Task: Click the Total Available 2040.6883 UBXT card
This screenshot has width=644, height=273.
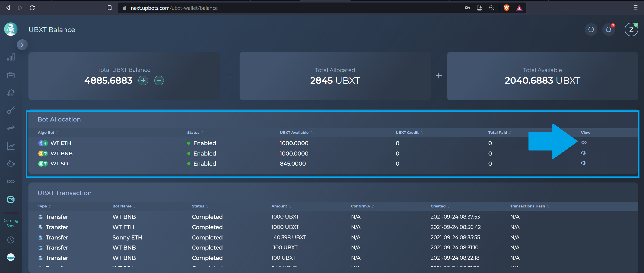Action: tap(542, 76)
